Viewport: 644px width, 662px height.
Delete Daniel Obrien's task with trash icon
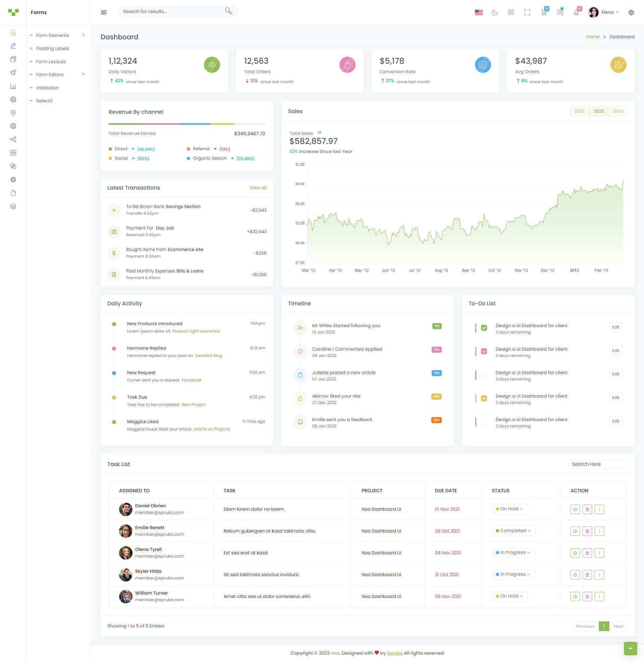(587, 509)
